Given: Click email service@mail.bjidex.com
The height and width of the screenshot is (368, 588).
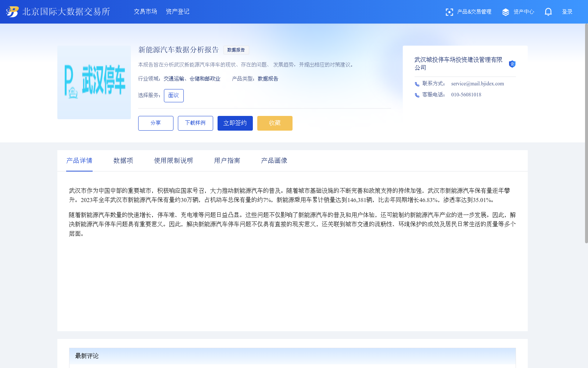Looking at the screenshot, I should click(477, 84).
